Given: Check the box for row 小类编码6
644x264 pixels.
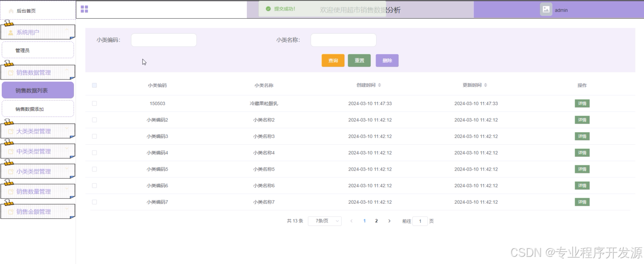Looking at the screenshot, I should (x=94, y=185).
